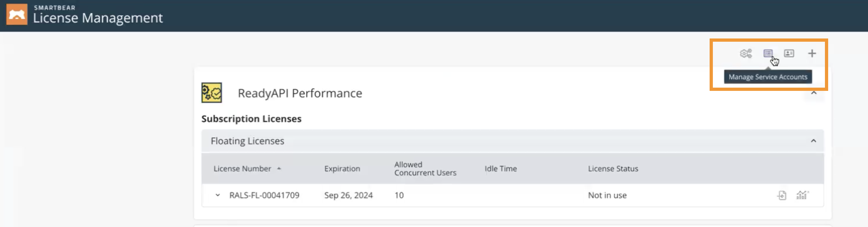Screen dimensions: 868x227
Task: Click the plus add icon
Action: point(812,53)
